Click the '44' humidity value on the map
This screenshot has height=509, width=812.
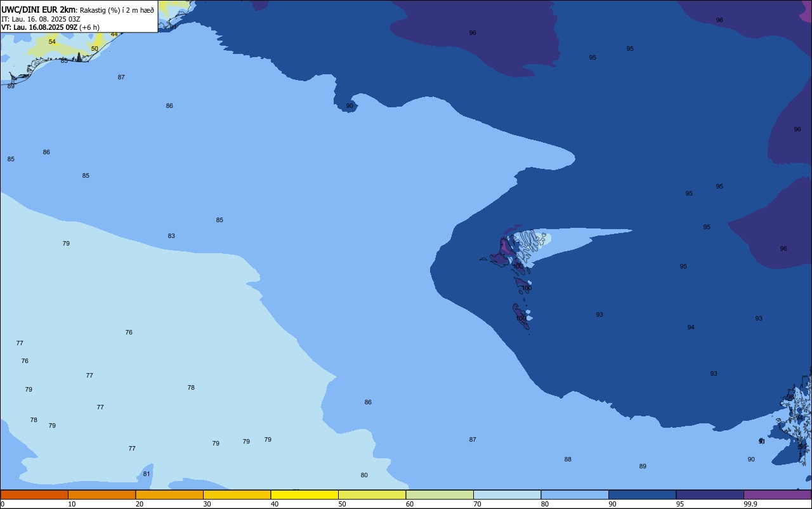[114, 34]
